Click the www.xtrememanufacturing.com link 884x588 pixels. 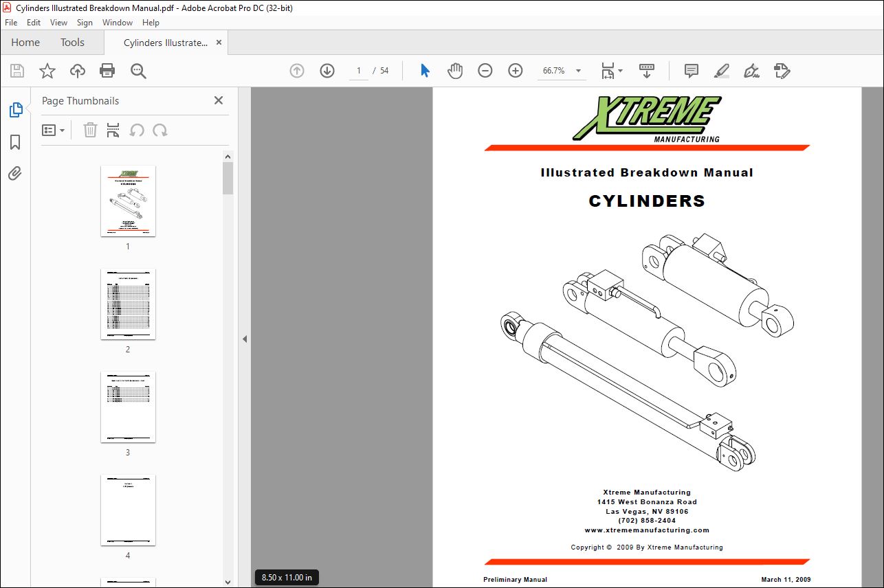click(647, 530)
